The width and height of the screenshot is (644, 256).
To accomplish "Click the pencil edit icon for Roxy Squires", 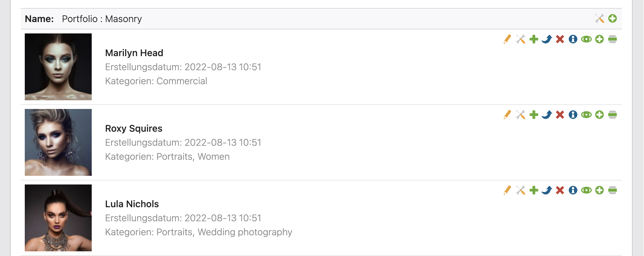I will coord(507,115).
